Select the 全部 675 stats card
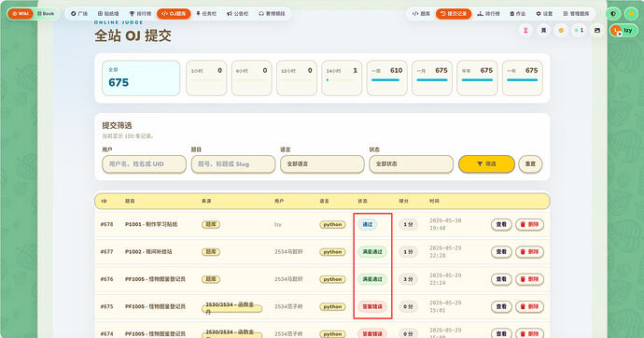 point(141,78)
